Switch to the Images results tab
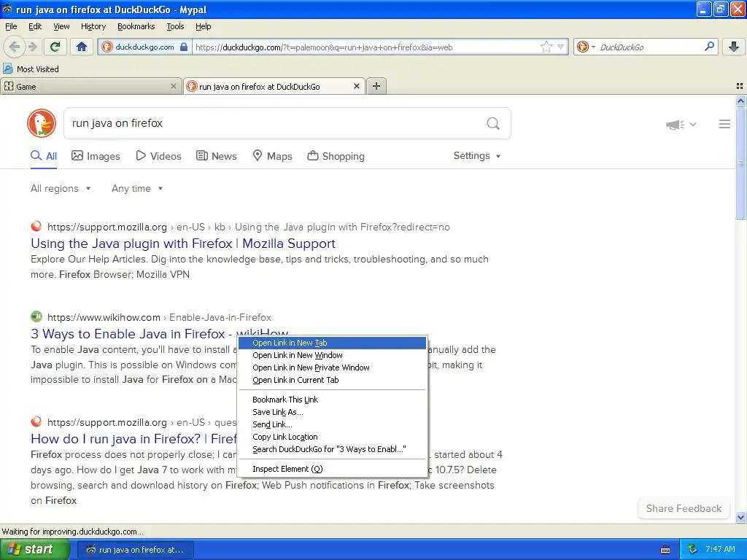 point(96,156)
